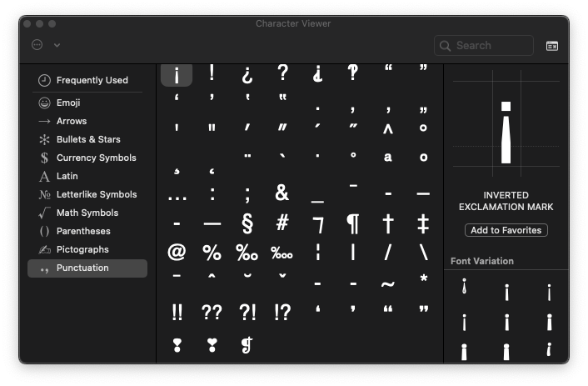Pick the ampersand character

click(282, 193)
